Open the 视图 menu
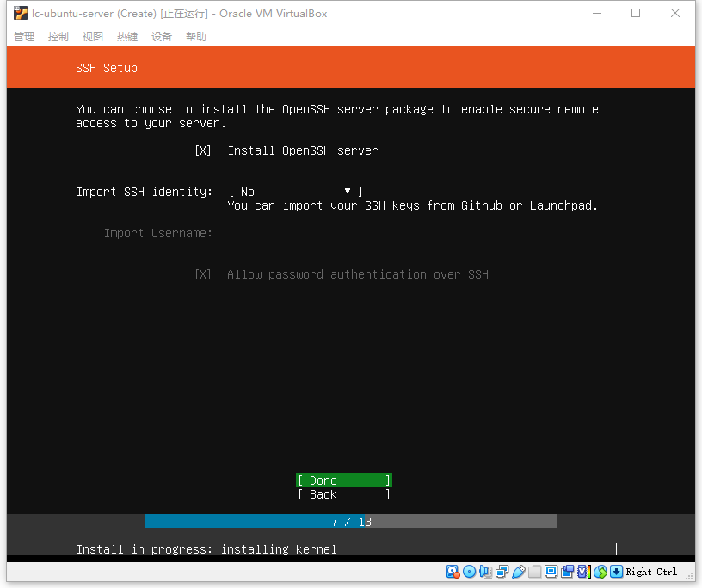 coord(93,36)
